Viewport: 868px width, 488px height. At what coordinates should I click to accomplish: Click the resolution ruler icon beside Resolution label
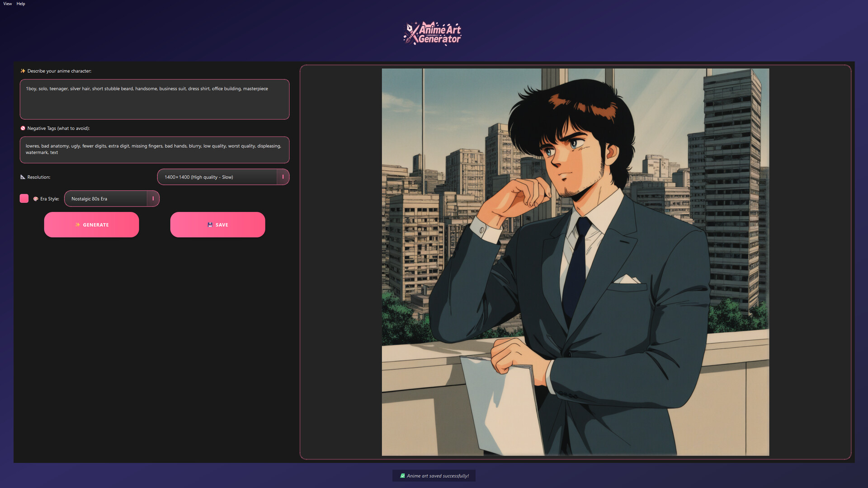(x=23, y=177)
